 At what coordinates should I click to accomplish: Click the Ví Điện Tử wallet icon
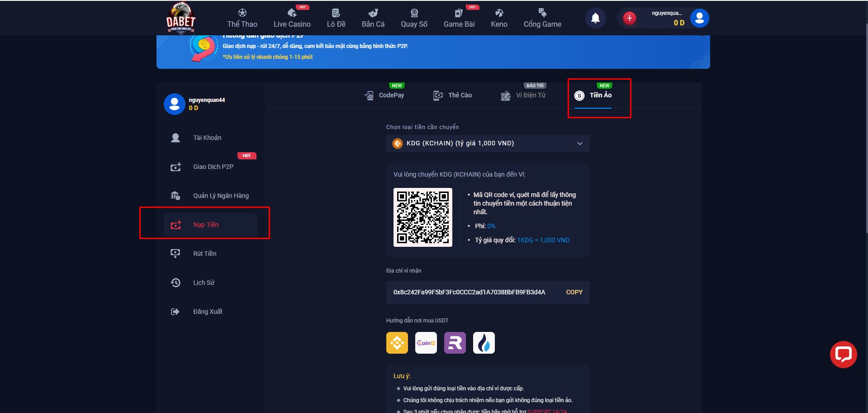506,96
